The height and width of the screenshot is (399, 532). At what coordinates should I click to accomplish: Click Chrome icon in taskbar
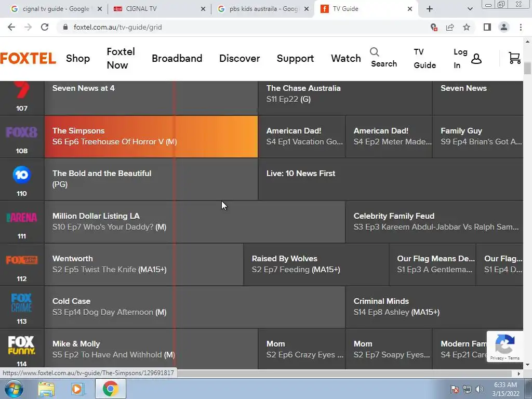click(111, 389)
